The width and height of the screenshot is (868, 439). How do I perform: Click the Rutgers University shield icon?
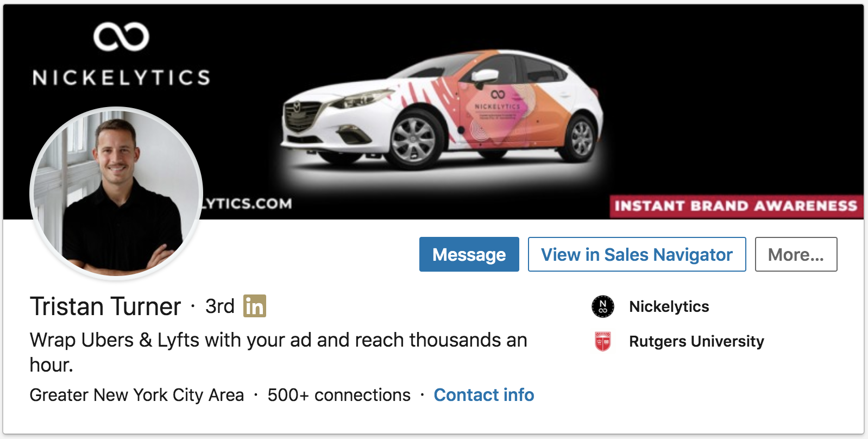tap(602, 341)
